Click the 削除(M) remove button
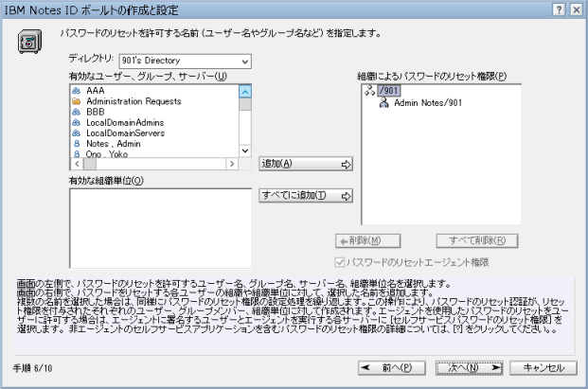Viewport: 588px width, 389px height. click(x=368, y=241)
